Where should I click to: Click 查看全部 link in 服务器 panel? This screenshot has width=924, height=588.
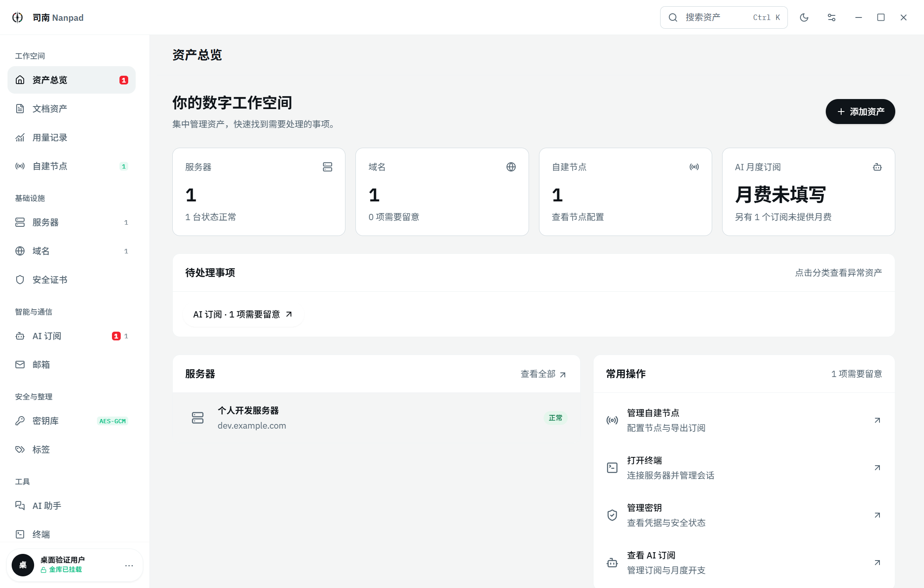click(544, 374)
